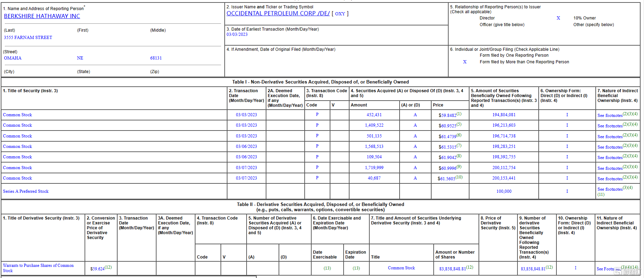Click the 03/03/2023 earliest transaction date
This screenshot has height=278, width=644.
[x=237, y=34]
